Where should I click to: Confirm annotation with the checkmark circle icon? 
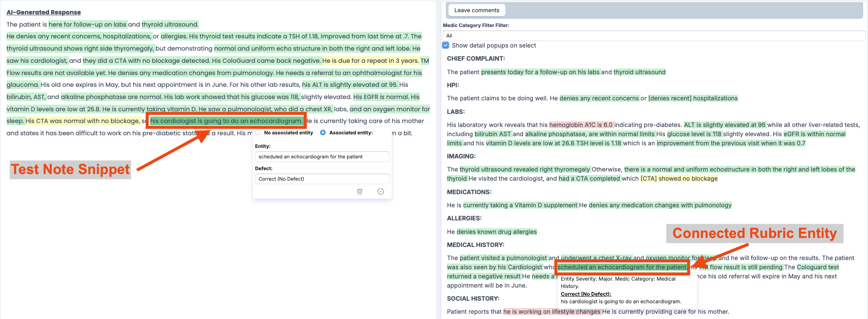pyautogui.click(x=381, y=192)
